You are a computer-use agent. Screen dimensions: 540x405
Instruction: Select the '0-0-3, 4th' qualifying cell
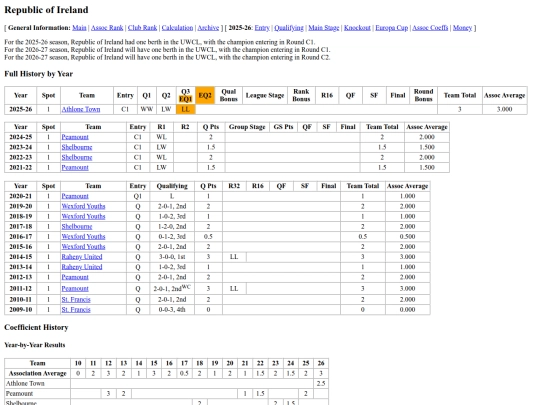[x=172, y=310]
